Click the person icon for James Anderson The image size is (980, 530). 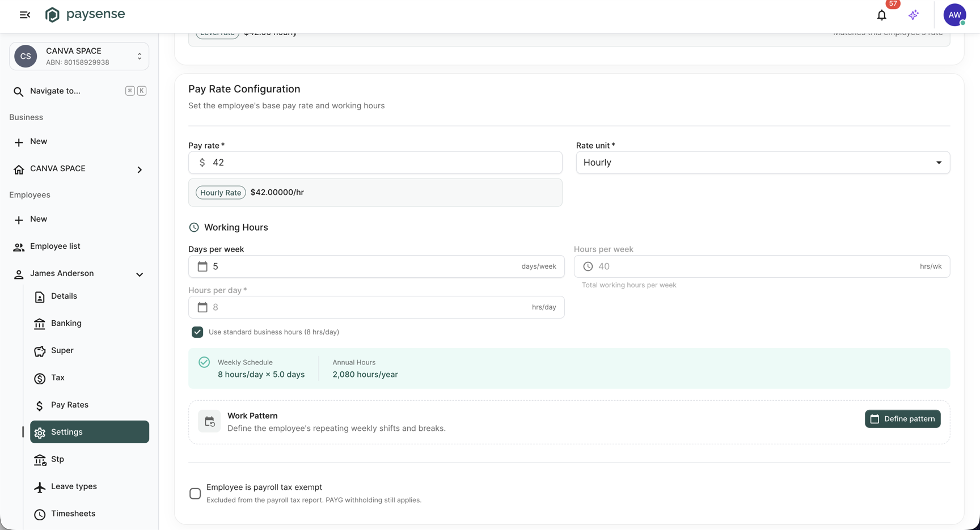[x=19, y=274]
